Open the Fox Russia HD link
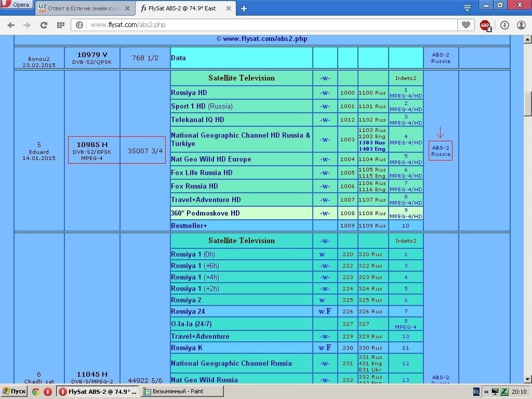This screenshot has width=532, height=399. pos(194,187)
